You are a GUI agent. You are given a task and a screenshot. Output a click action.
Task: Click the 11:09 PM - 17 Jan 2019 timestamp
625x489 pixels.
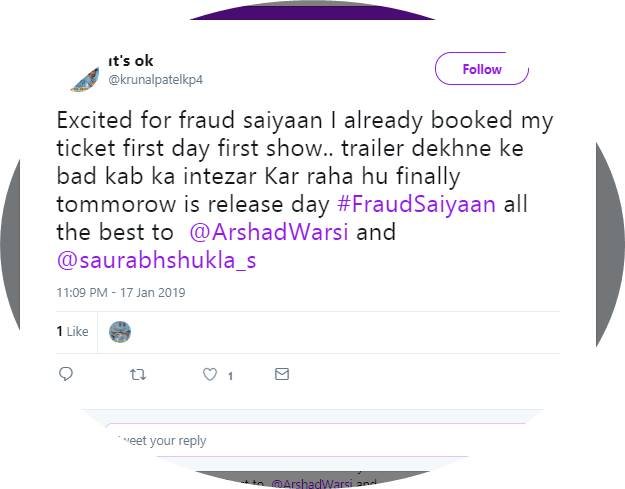pos(120,293)
